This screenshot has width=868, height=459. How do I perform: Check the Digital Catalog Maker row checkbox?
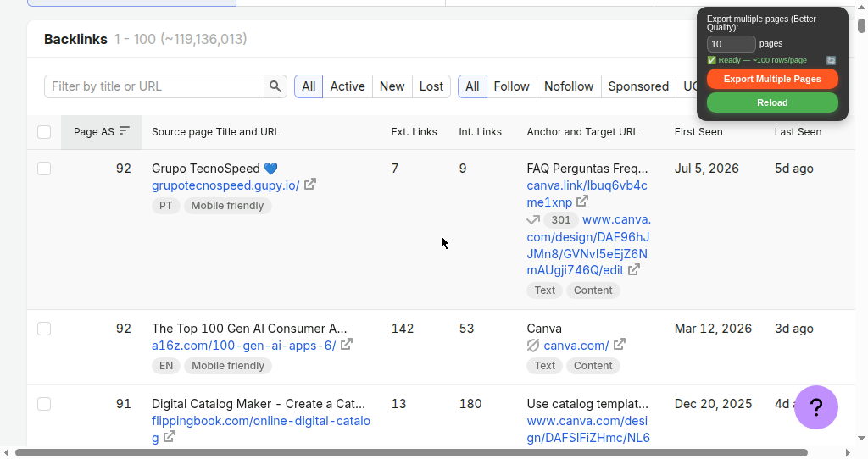(x=44, y=404)
